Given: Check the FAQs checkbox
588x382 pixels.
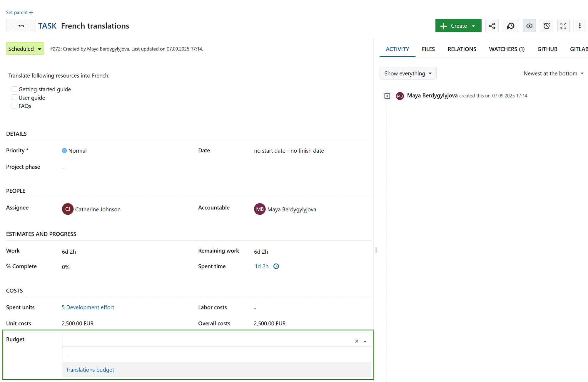Looking at the screenshot, I should point(14,105).
